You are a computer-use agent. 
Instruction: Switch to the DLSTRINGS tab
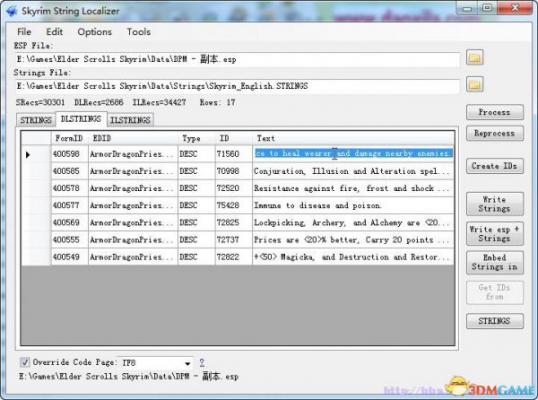coord(81,119)
